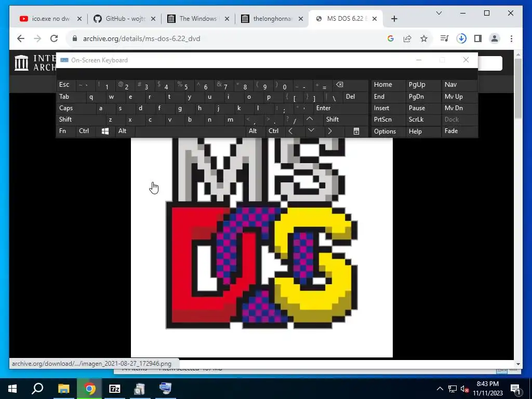Expand Chrome tab search chevron
Image resolution: width=532 pixels, height=399 pixels.
[x=438, y=13]
